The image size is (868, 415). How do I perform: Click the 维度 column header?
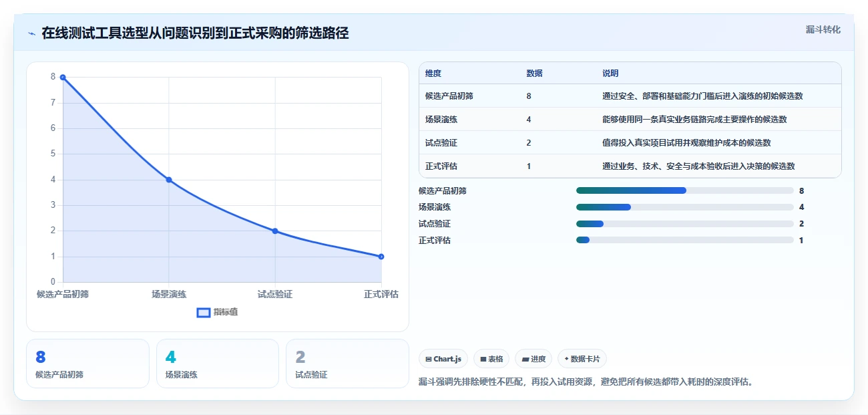click(x=433, y=74)
